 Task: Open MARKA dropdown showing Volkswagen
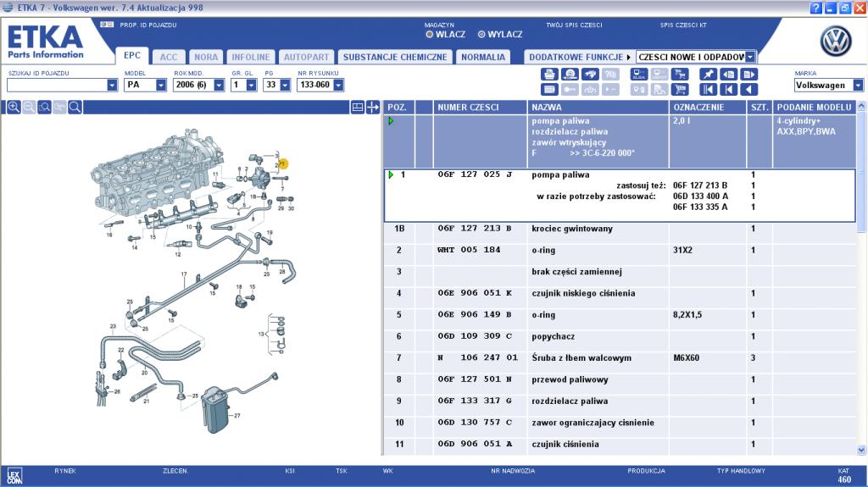pos(858,86)
